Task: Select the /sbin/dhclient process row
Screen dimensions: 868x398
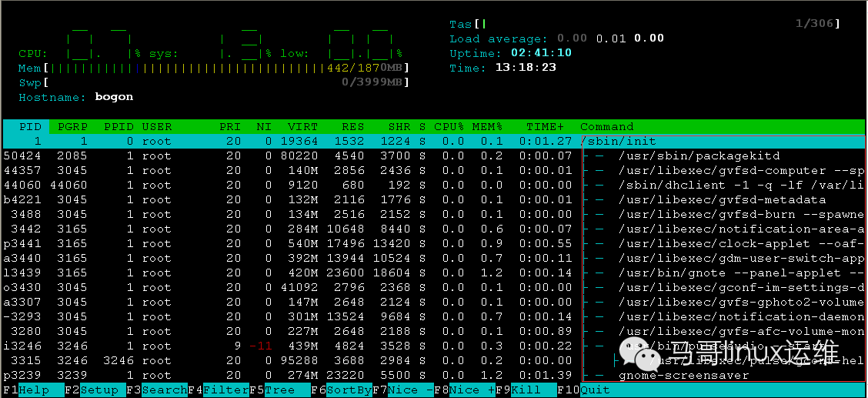Action: (x=434, y=185)
